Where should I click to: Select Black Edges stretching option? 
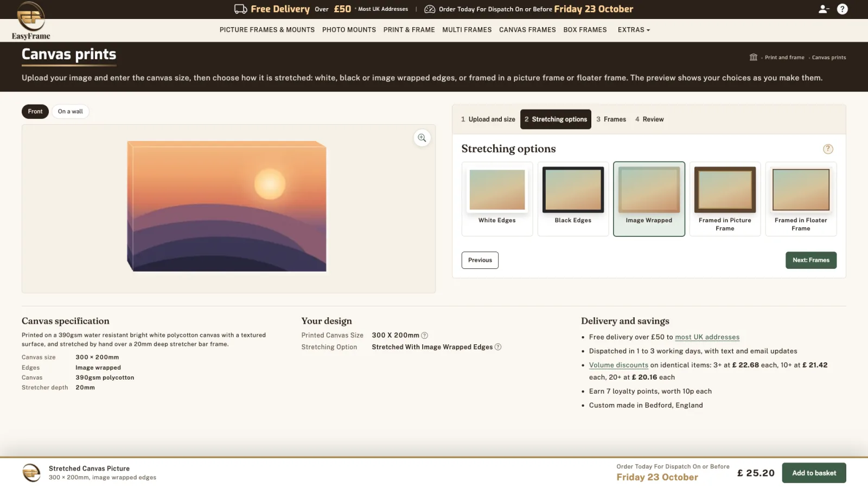point(573,199)
